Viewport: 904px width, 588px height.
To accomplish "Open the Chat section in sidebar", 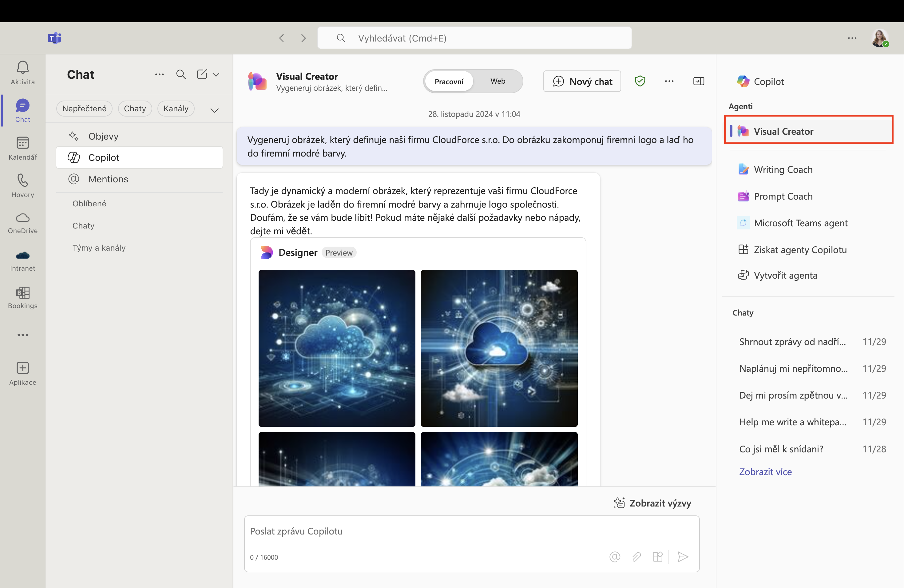I will (22, 110).
